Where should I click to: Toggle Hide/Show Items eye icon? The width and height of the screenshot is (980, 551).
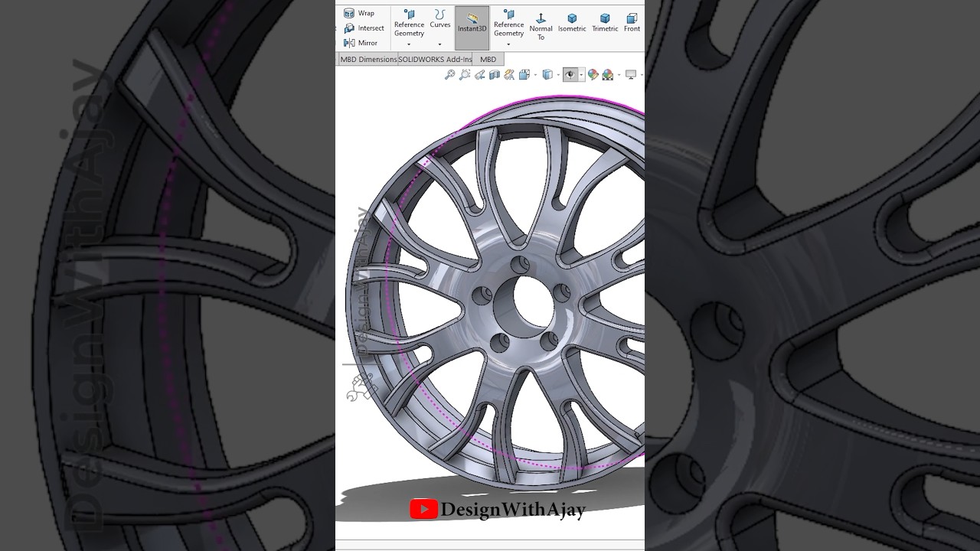[570, 75]
